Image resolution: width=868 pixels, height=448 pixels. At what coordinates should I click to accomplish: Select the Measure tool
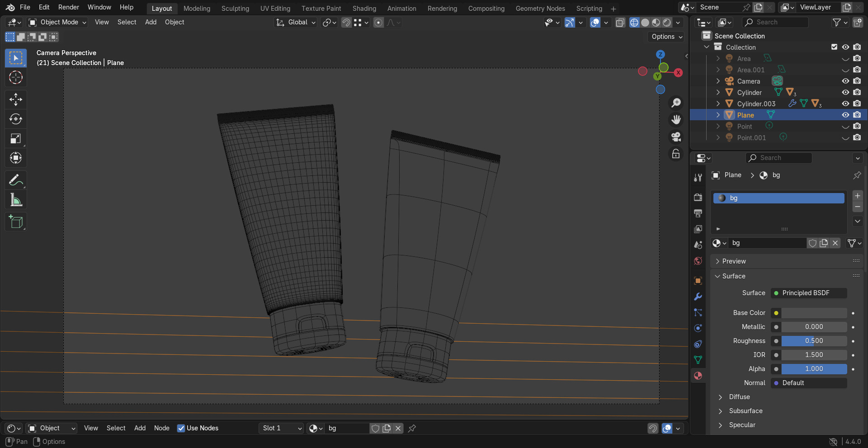pyautogui.click(x=16, y=200)
